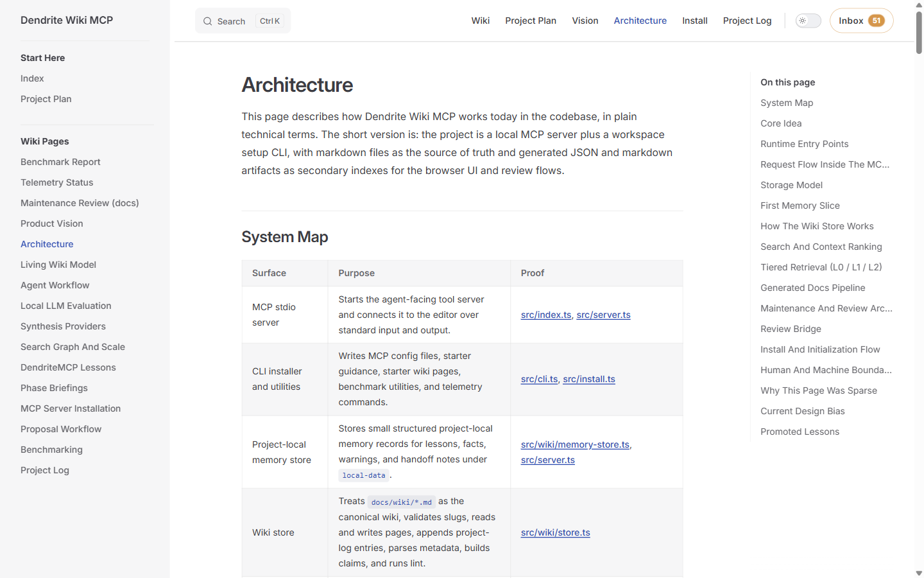Open DendriteMCP Lessons page

[68, 367]
